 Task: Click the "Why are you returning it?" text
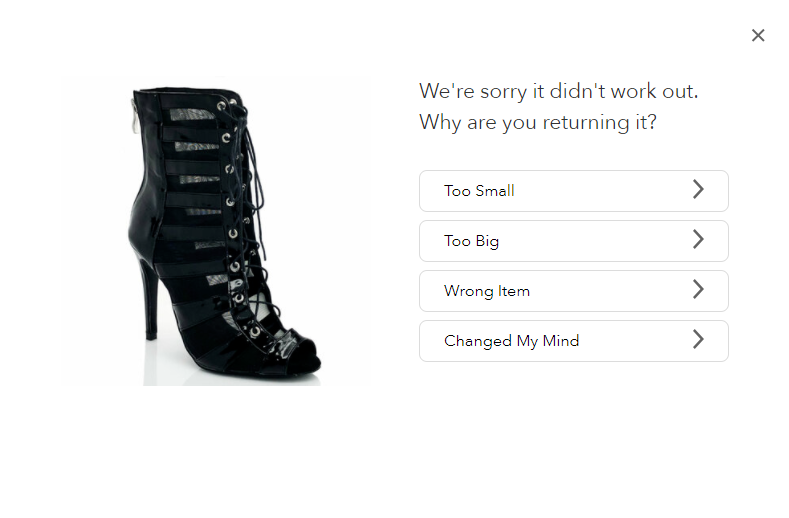(x=538, y=122)
